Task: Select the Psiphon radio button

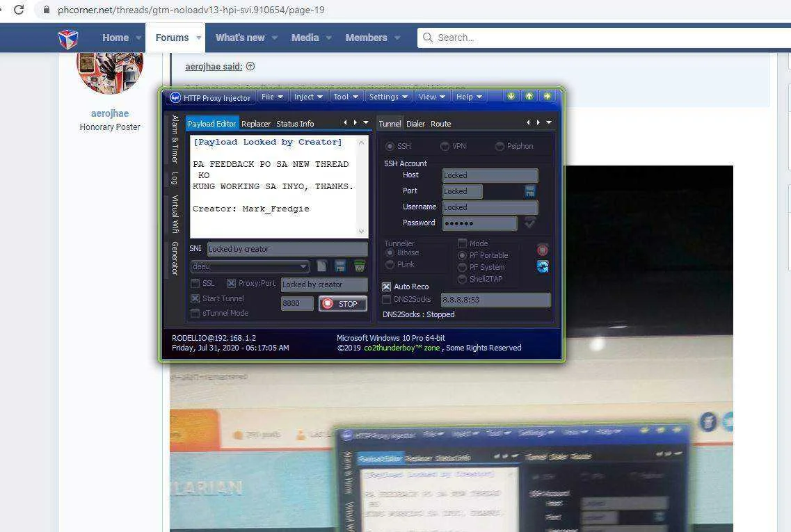Action: point(500,146)
